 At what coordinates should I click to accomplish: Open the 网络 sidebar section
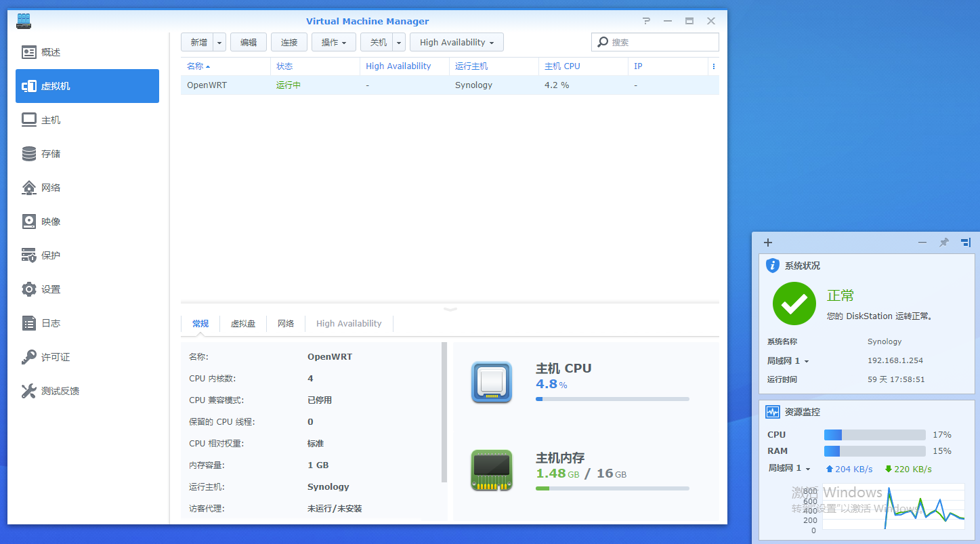(87, 188)
